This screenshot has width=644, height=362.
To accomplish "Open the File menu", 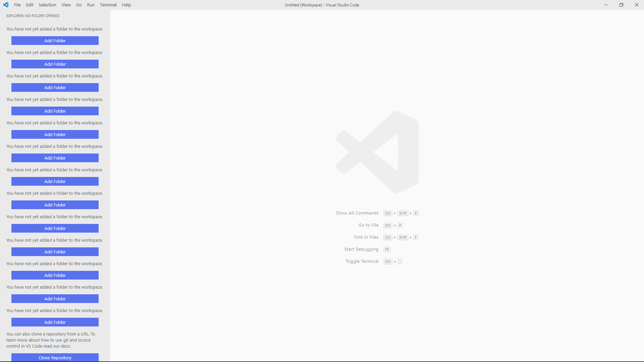I will coord(17,5).
